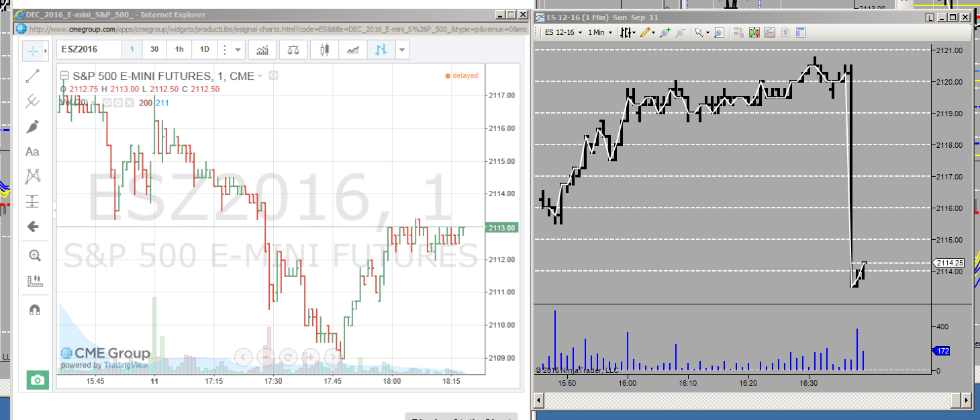Screen dimensions: 980x420
Task: Click the compare scales icon
Action: click(293, 50)
